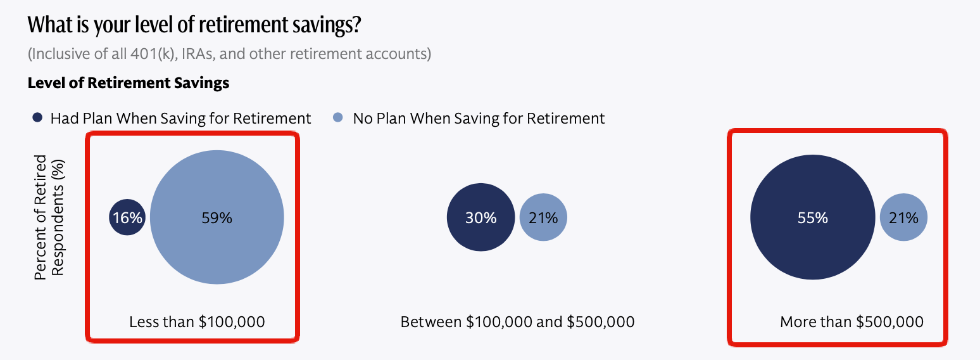The width and height of the screenshot is (980, 360).
Task: Select the 16% bubble under Less than $100,000
Action: click(128, 217)
